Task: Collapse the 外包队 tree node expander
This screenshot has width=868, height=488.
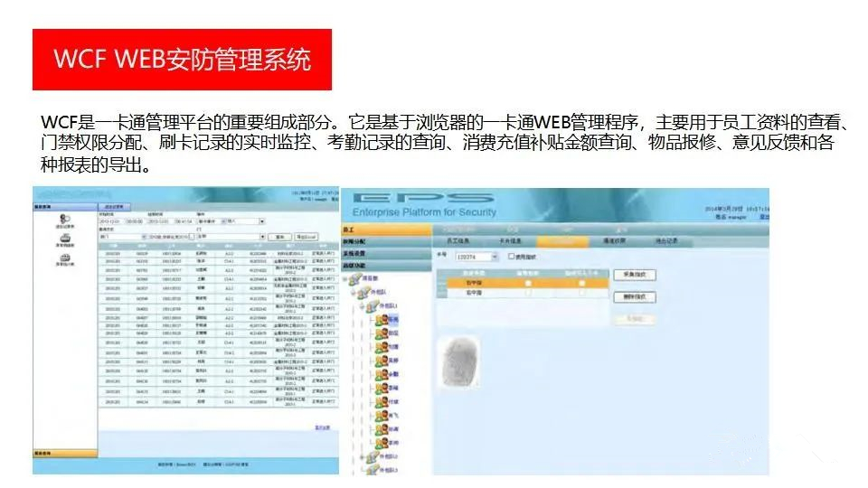Action: point(354,292)
